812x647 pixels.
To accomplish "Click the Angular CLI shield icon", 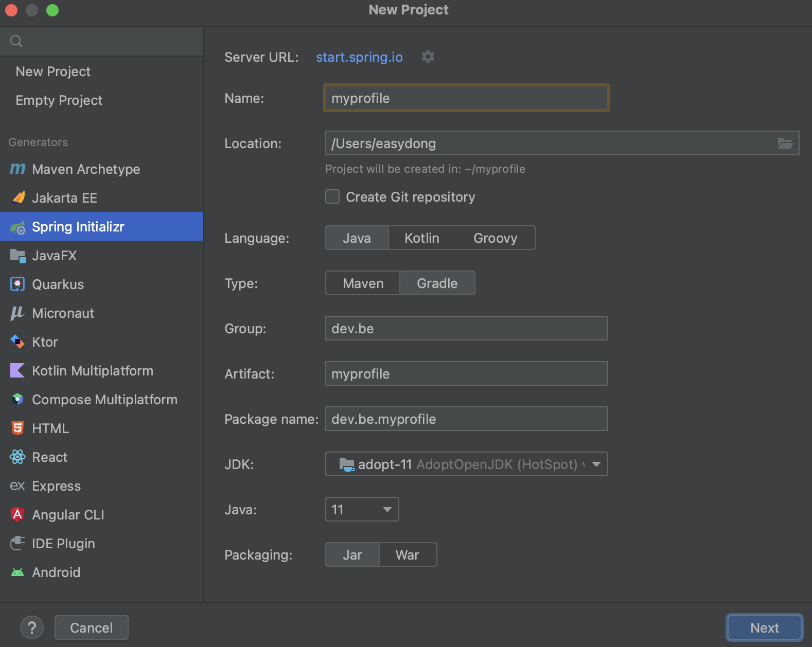I will point(17,514).
